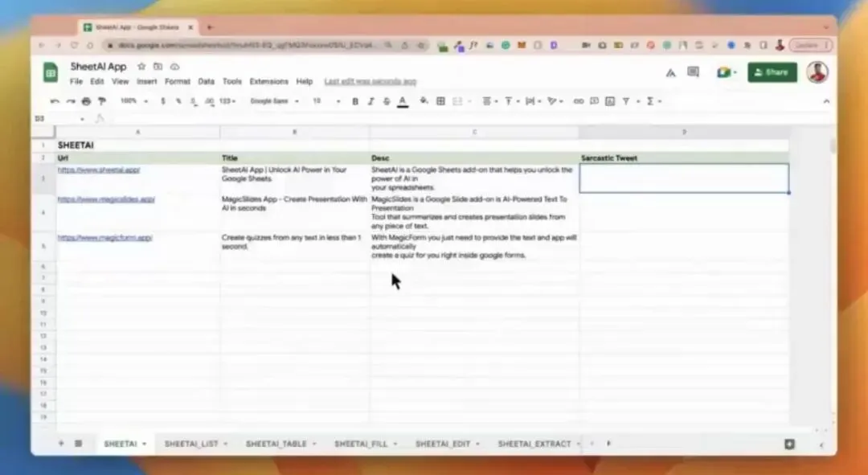This screenshot has width=868, height=475.
Task: Open horizontal align dropdown
Action: pos(489,101)
